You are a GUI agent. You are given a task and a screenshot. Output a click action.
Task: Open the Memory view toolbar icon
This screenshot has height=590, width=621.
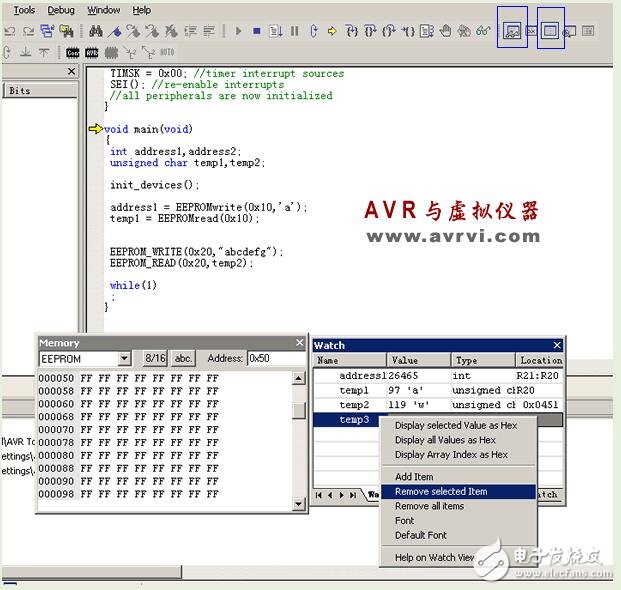[x=549, y=32]
